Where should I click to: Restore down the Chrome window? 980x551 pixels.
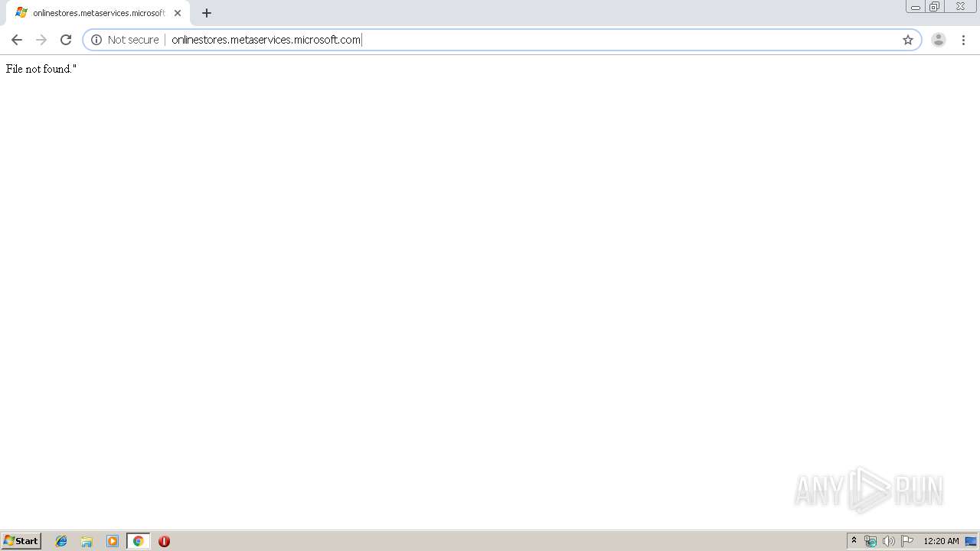[x=935, y=6]
